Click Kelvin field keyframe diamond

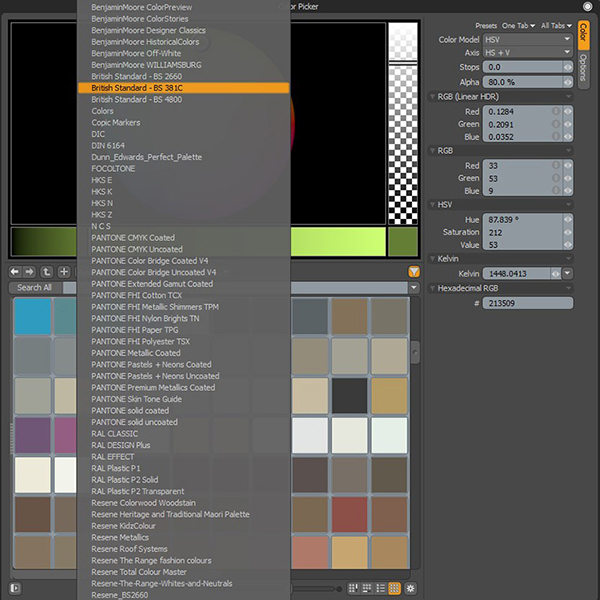pos(555,273)
